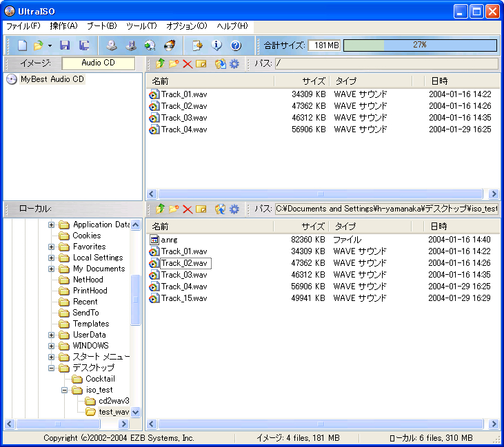504x447 pixels.
Task: Open the 操作(A) menu
Action: (63, 26)
